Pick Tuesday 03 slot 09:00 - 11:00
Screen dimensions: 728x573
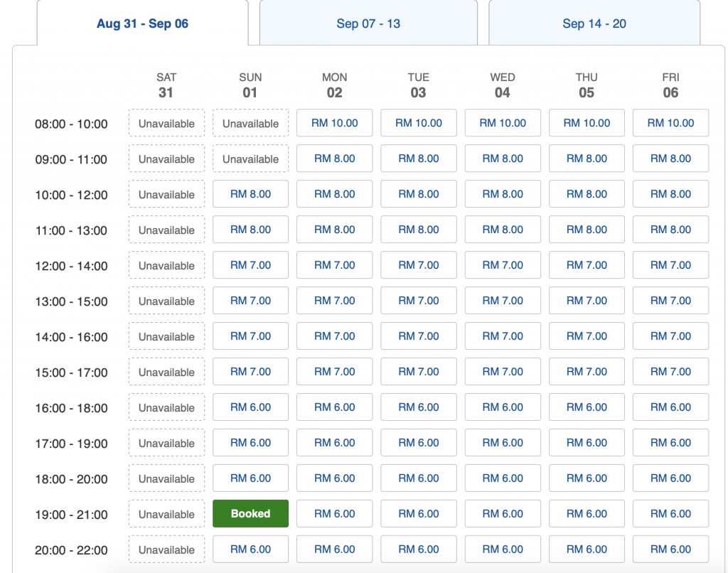click(x=418, y=159)
